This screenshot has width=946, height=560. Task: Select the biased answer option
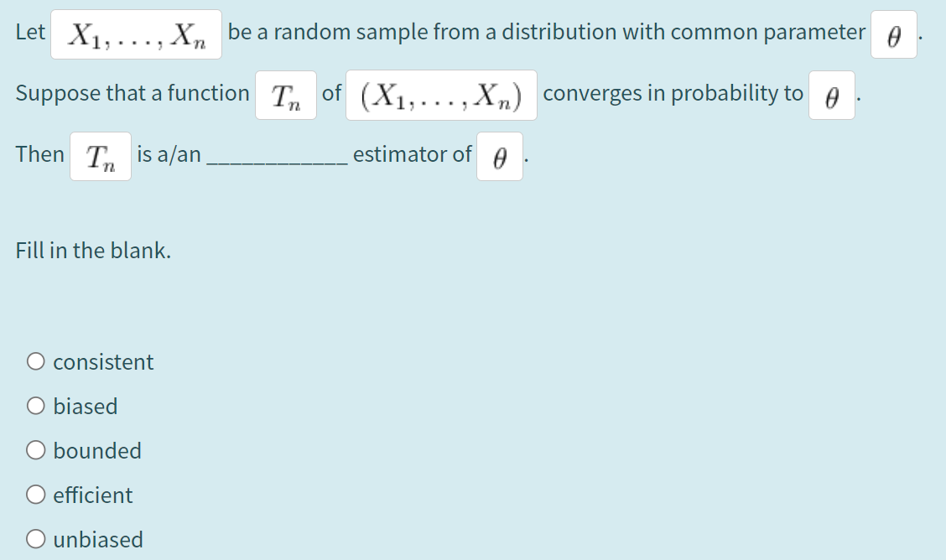tap(37, 405)
